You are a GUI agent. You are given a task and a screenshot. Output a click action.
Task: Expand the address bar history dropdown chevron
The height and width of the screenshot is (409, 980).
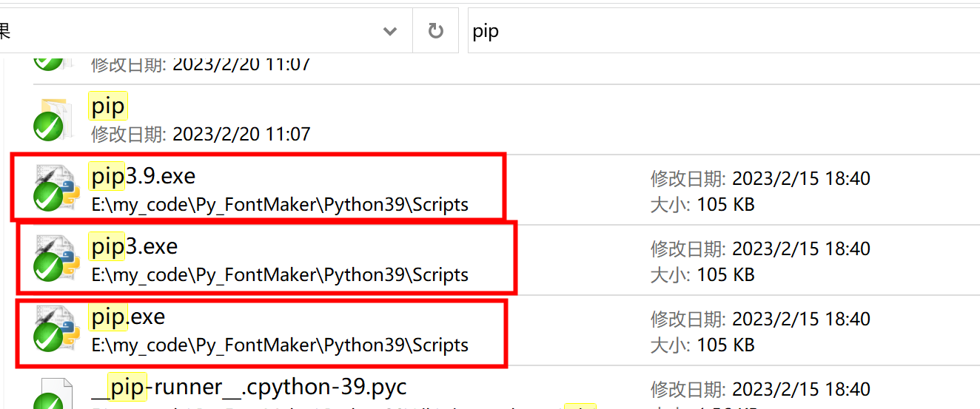(x=390, y=31)
